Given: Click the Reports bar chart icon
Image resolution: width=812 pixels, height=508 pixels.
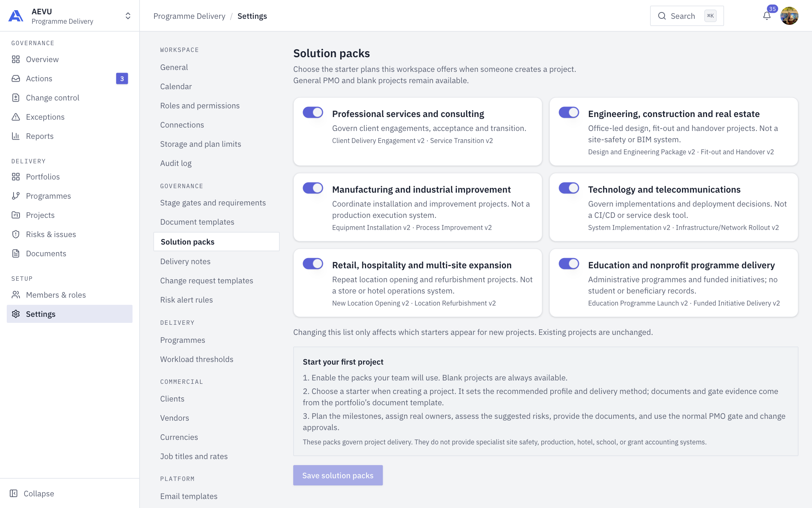Looking at the screenshot, I should click(x=16, y=136).
